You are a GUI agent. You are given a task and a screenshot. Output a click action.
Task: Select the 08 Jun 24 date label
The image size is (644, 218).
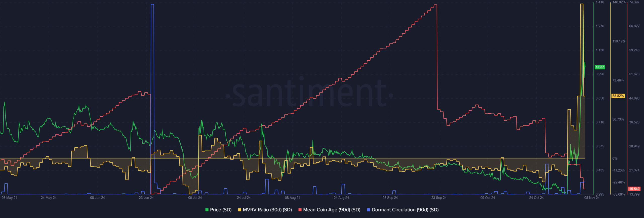[x=97, y=198]
